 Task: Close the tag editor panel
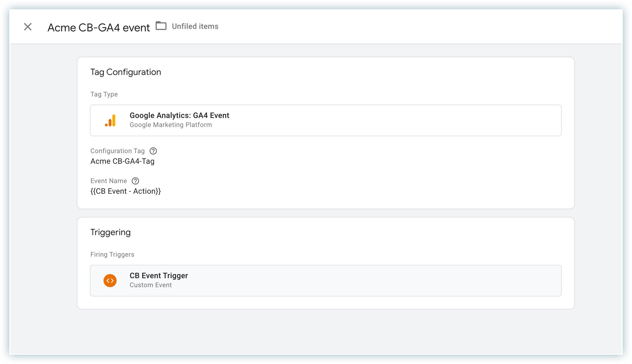28,27
